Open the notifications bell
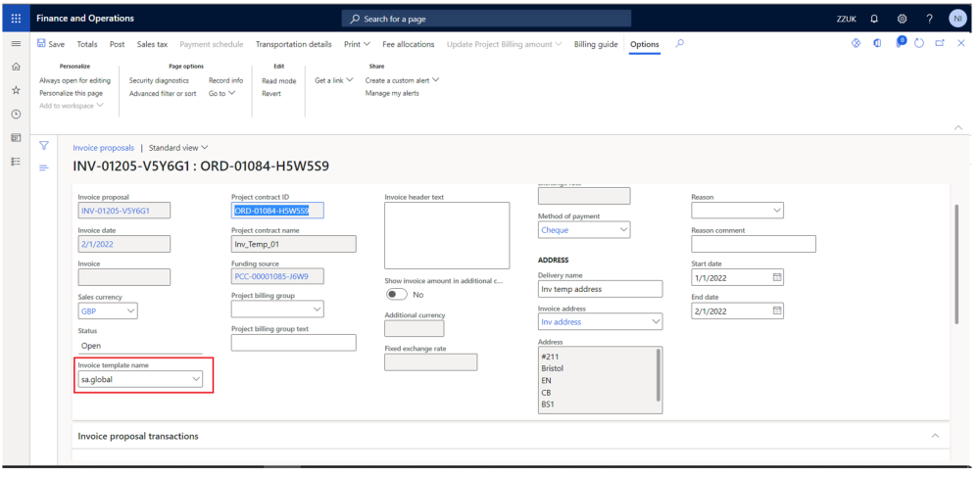 [x=874, y=19]
